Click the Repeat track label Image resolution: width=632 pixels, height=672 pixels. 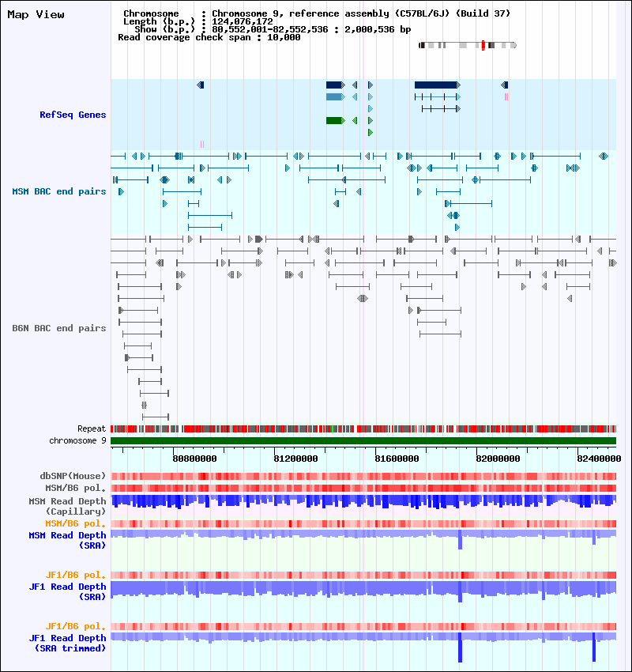pyautogui.click(x=91, y=428)
